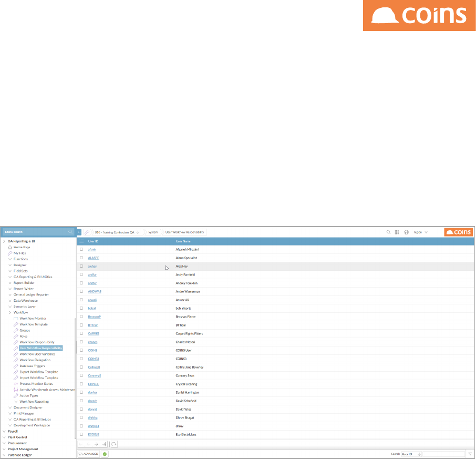Click the refresh list icon
The height and width of the screenshot is (459, 476).
114,444
